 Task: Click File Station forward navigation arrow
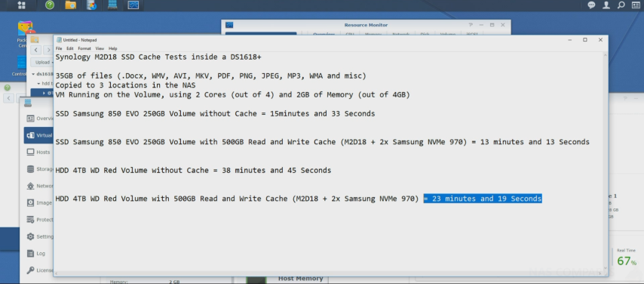pos(48,50)
